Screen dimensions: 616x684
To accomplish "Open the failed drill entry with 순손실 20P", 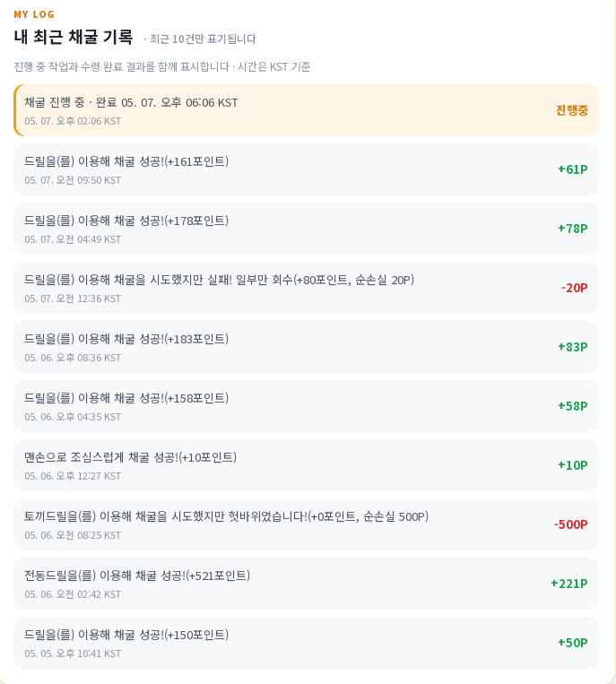I will [306, 288].
